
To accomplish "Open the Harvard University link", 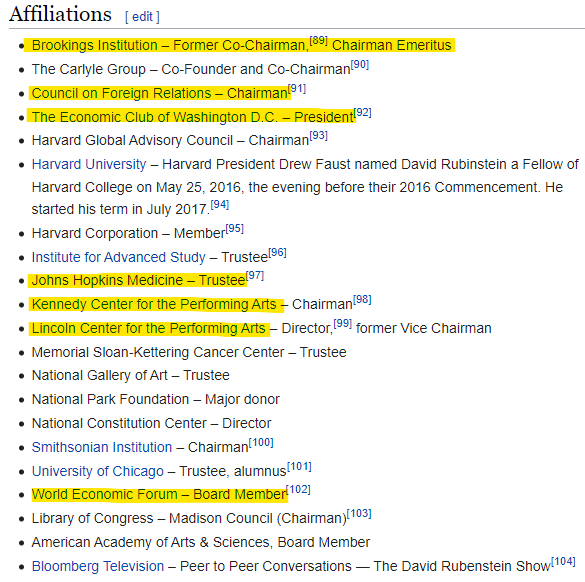I will coord(89,165).
